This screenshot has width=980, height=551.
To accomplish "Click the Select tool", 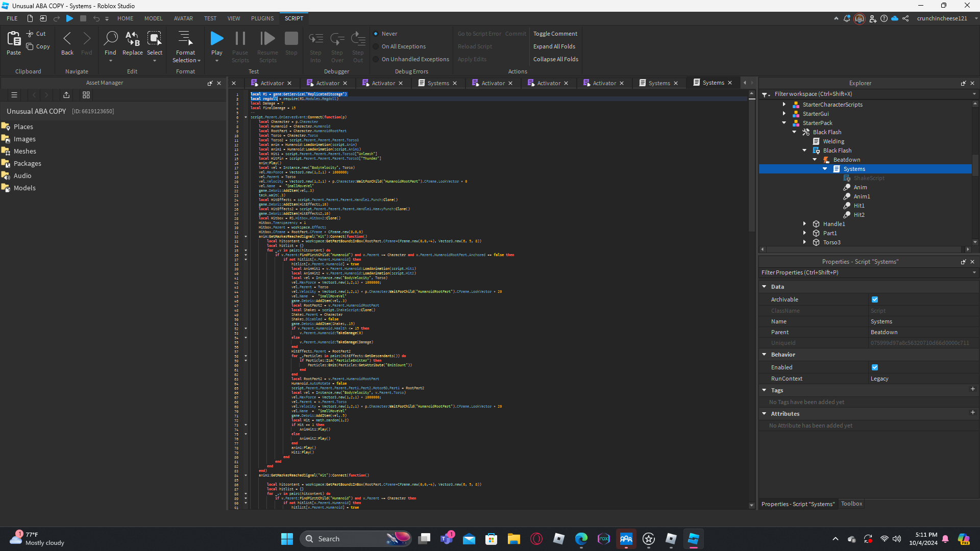I will click(x=155, y=46).
